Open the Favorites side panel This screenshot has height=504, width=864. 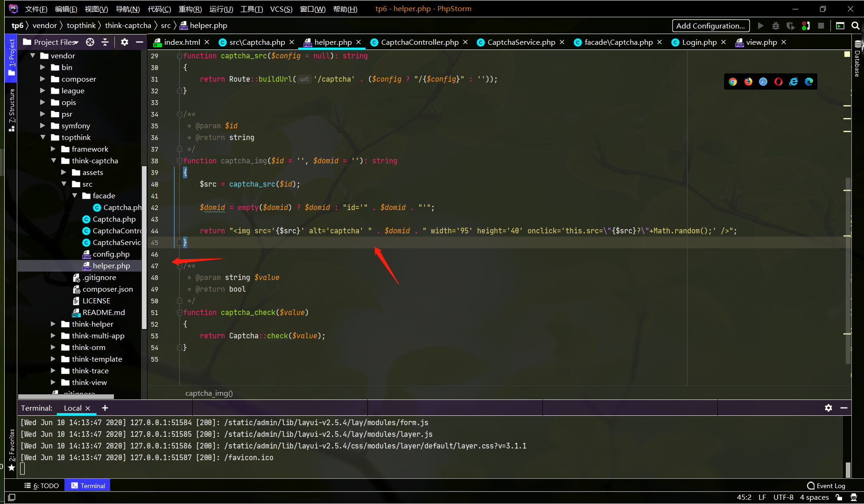pyautogui.click(x=12, y=450)
